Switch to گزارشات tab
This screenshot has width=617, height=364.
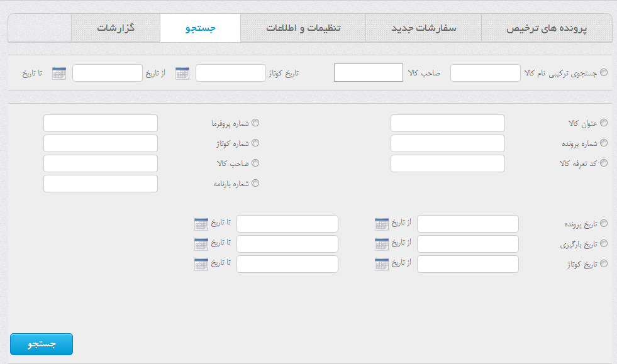116,28
